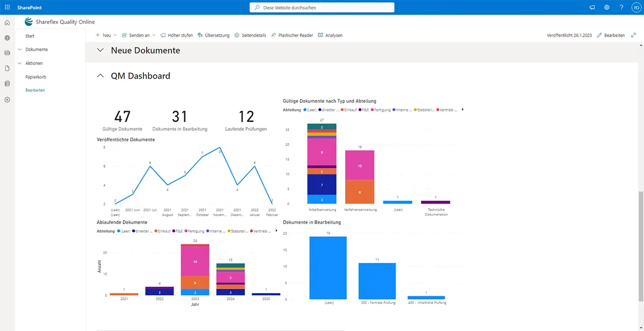Collapse the QM Dashboard section
644x331 pixels.
point(101,76)
